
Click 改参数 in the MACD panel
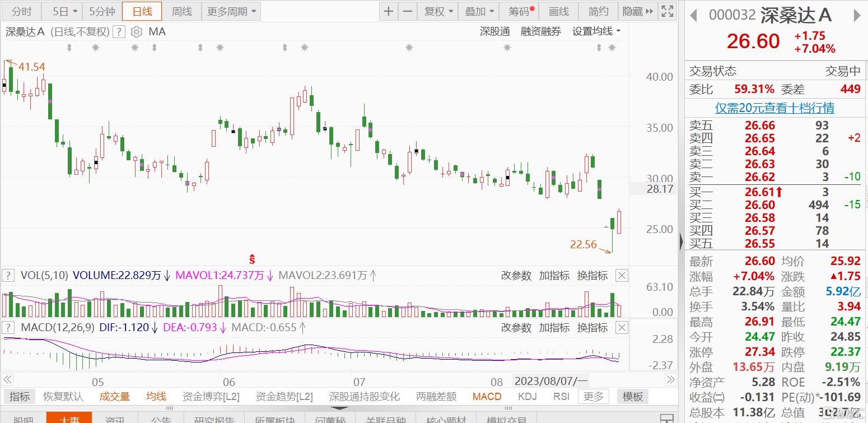pyautogui.click(x=516, y=327)
